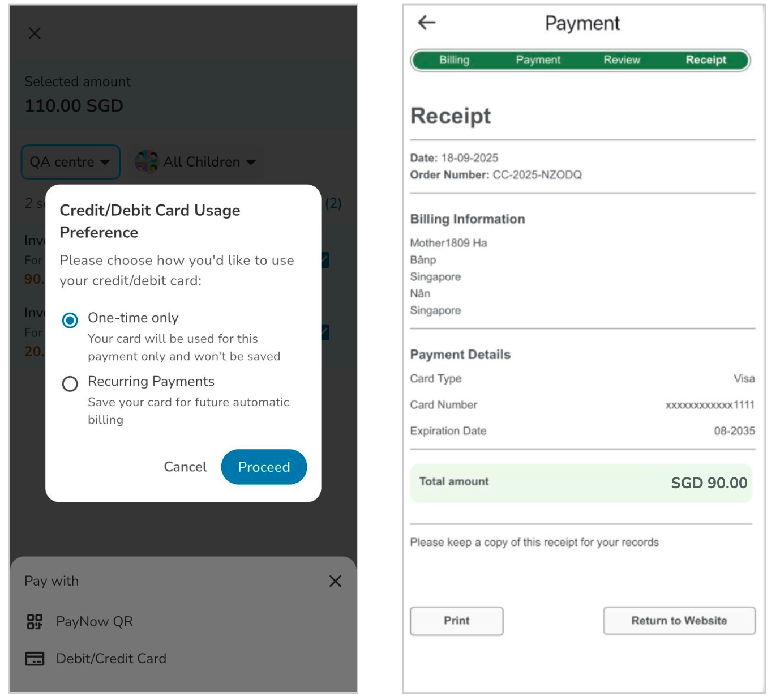
Task: Go back using the Payment arrow
Action: tap(426, 23)
